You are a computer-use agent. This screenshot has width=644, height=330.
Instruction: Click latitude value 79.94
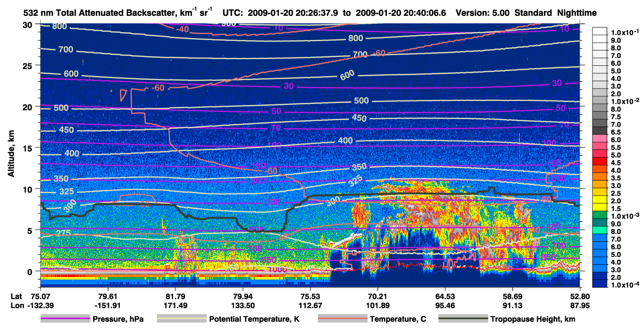pyautogui.click(x=242, y=297)
